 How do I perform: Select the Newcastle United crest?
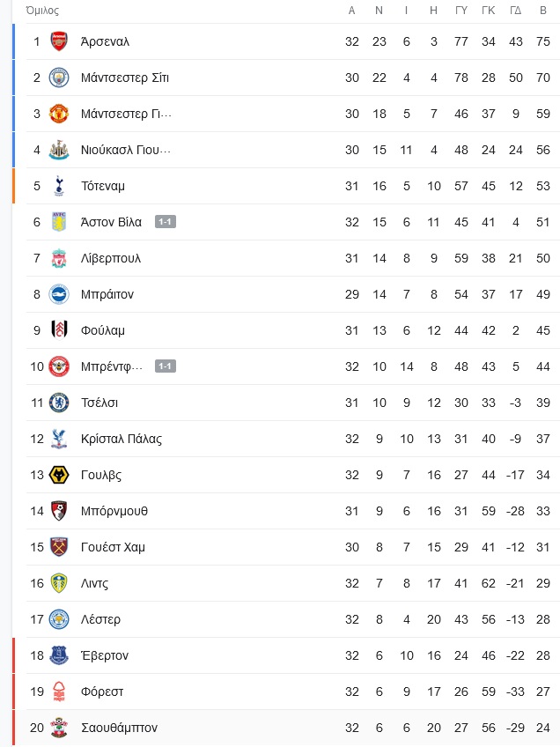pyautogui.click(x=59, y=150)
